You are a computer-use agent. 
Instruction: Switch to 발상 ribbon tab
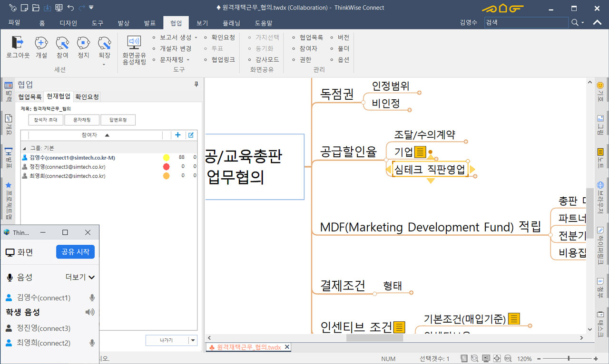[124, 23]
